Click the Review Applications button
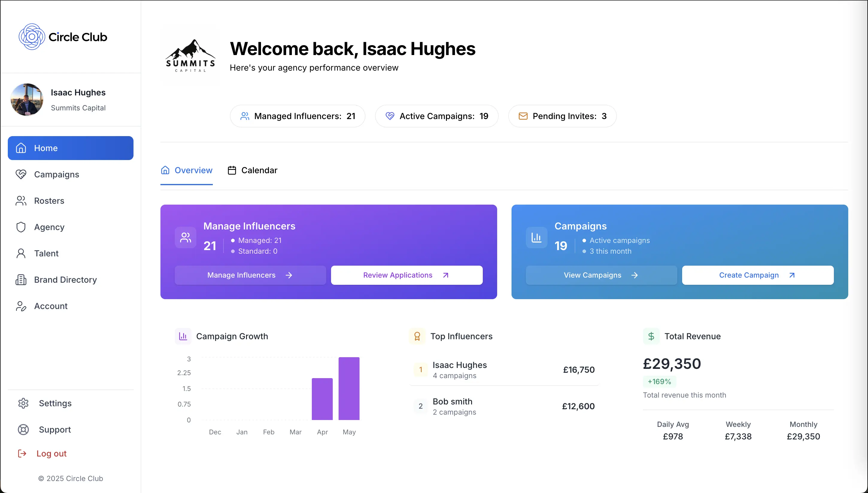Screen dimensions: 868x493 click(x=406, y=275)
